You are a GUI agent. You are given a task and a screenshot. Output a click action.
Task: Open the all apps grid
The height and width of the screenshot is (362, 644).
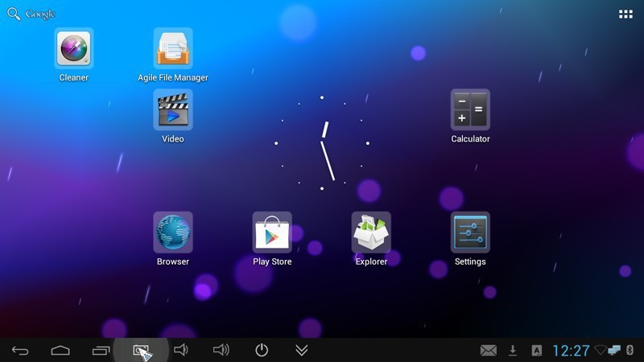pos(625,14)
